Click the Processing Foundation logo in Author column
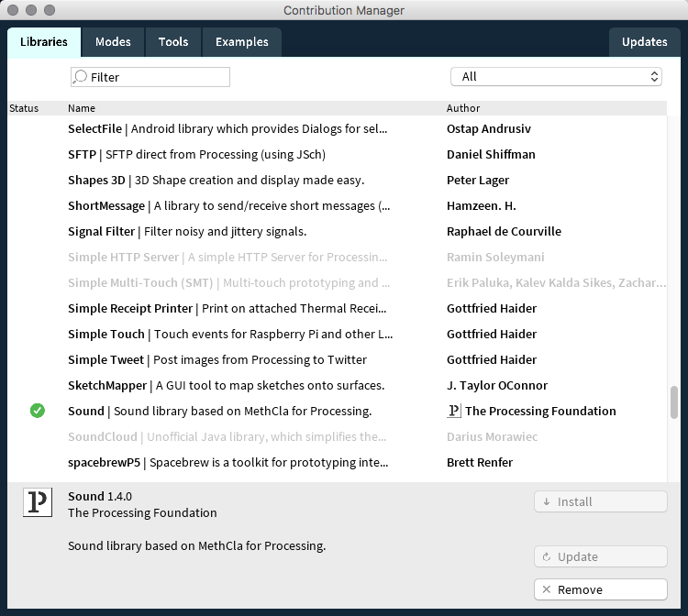This screenshot has width=688, height=616. coord(454,411)
